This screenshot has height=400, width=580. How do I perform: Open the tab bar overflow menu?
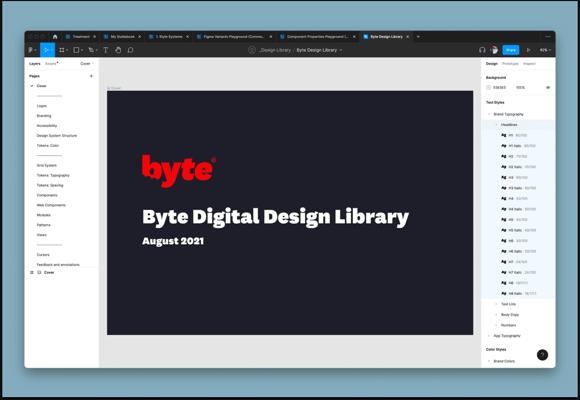point(548,37)
